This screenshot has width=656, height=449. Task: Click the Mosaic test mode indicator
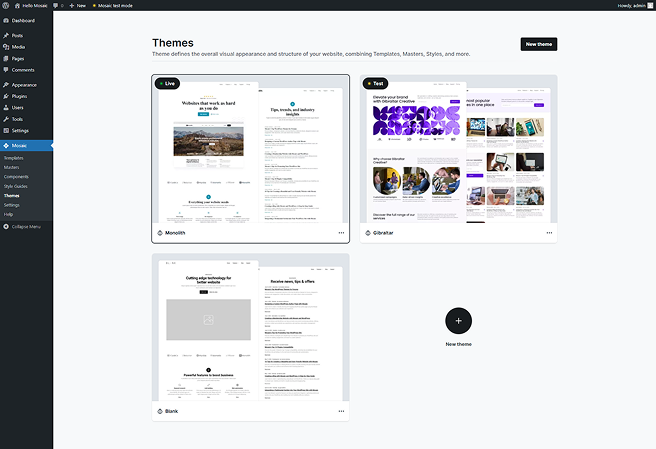click(x=113, y=5)
